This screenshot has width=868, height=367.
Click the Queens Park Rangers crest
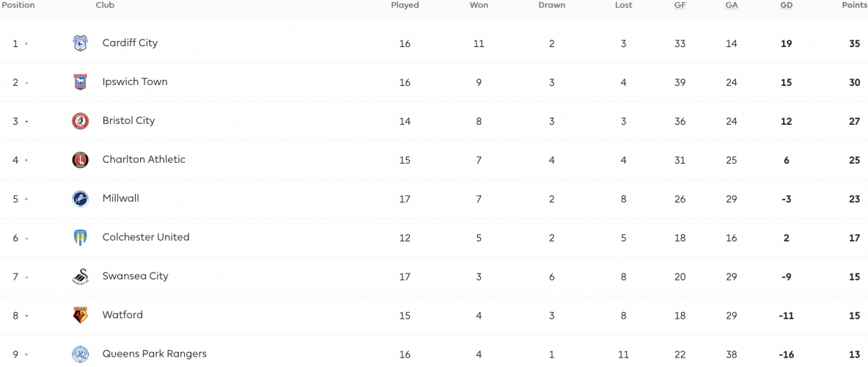point(80,354)
